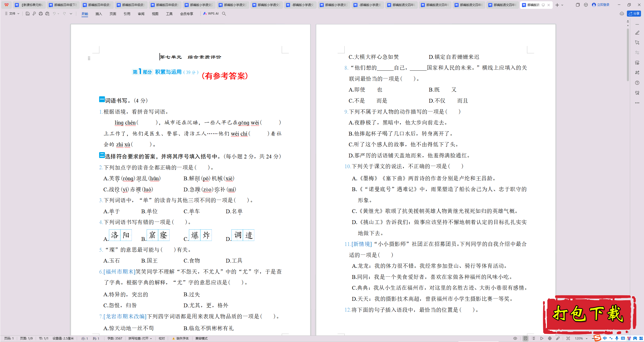The width and height of the screenshot is (644, 342).
Task: Click the zoom out minus on the zoom slider
Action: [x=593, y=338]
